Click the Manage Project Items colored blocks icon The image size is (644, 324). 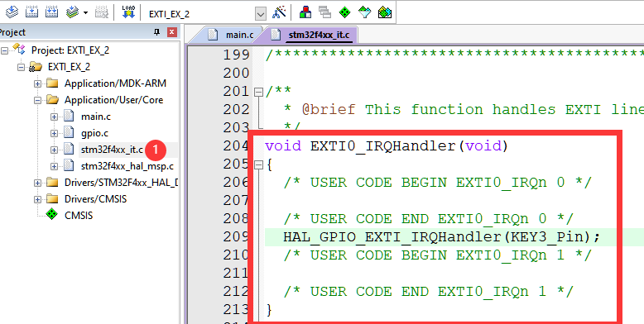(305, 12)
